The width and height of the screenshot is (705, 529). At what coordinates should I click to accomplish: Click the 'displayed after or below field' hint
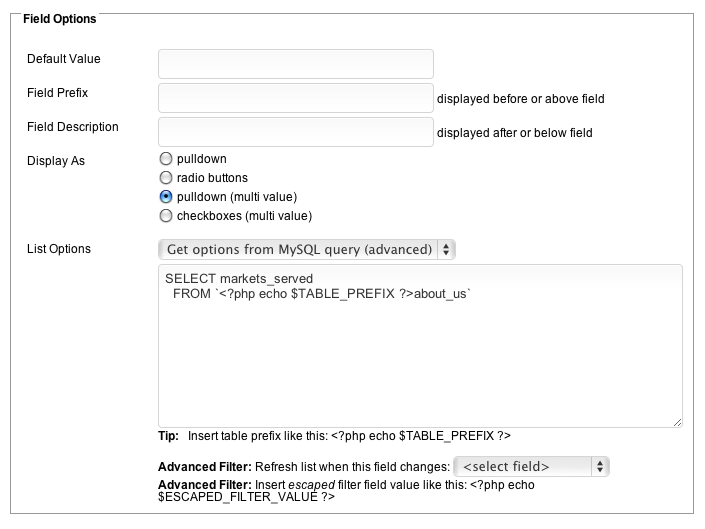[x=514, y=133]
